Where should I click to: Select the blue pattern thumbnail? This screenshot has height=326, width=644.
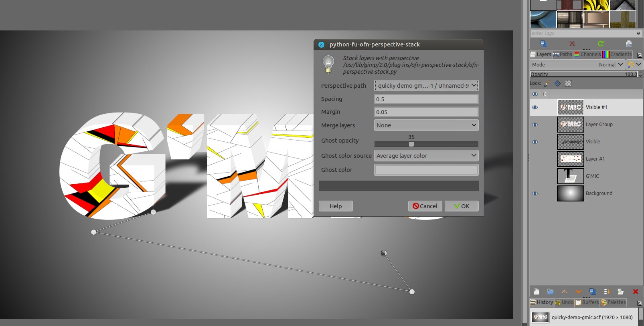(543, 19)
